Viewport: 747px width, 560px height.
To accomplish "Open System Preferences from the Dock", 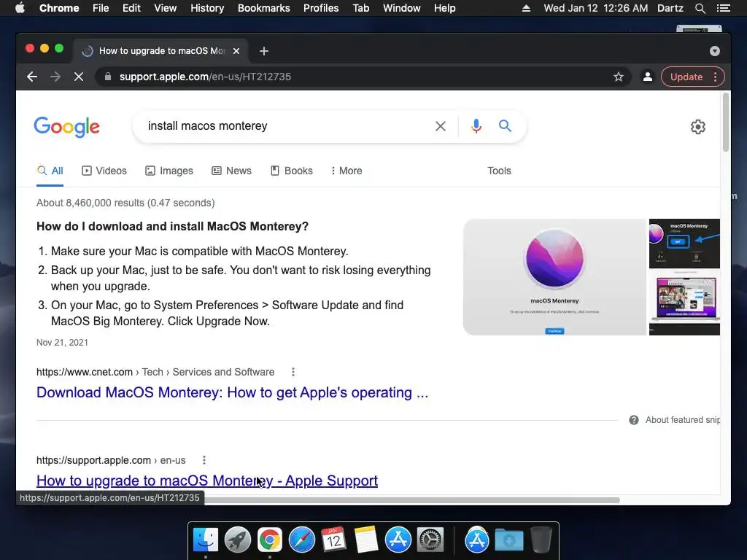I will pyautogui.click(x=430, y=540).
